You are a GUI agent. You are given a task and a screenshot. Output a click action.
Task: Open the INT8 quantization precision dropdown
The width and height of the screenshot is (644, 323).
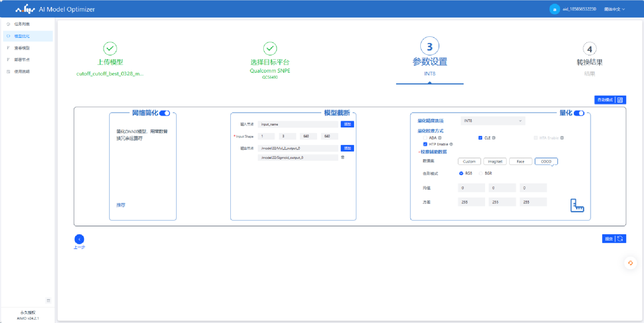(493, 121)
